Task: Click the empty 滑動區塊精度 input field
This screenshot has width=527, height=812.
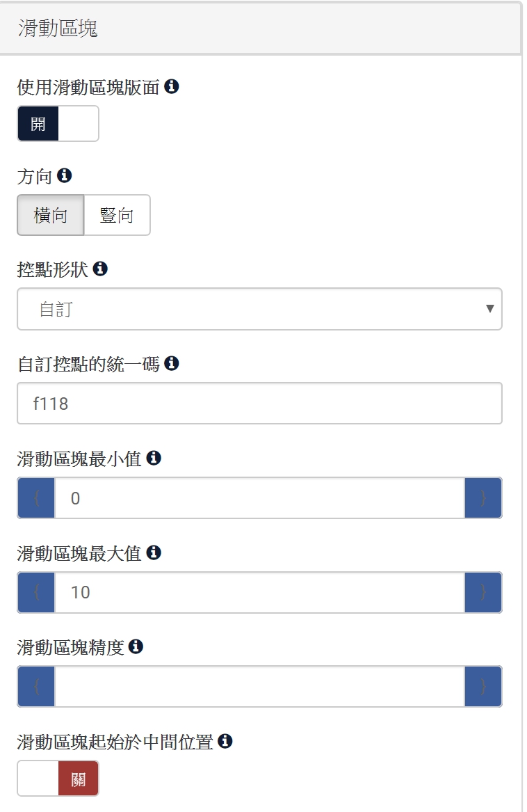Action: pyautogui.click(x=259, y=687)
